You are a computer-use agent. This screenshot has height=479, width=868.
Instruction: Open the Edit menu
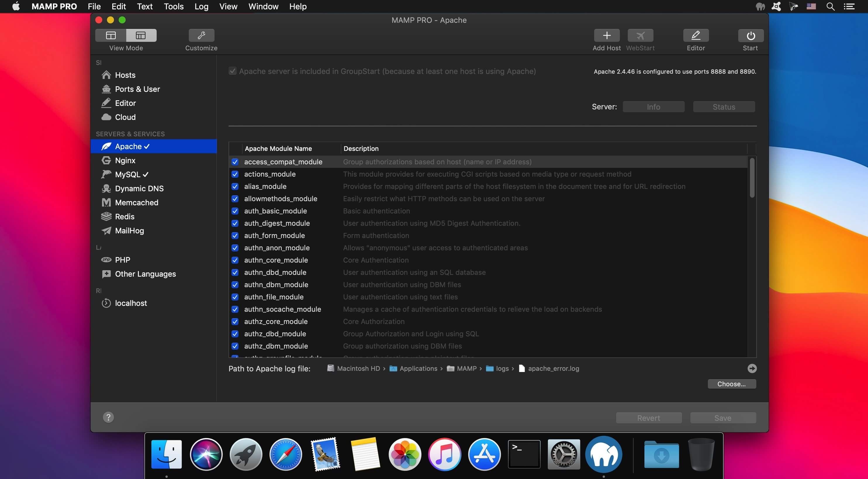[x=118, y=6]
